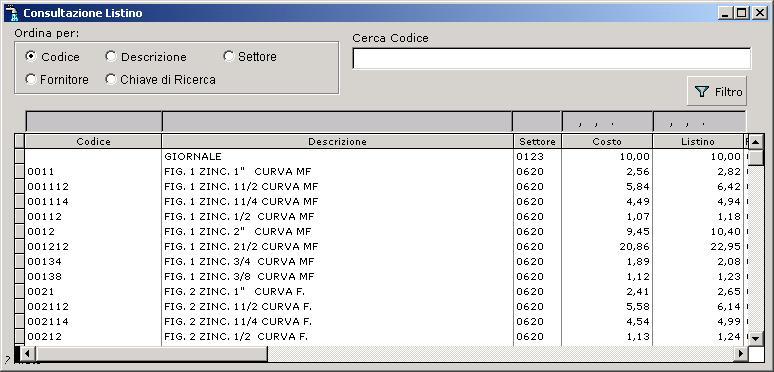
Task: Click the application icon in title bar
Action: [x=12, y=12]
